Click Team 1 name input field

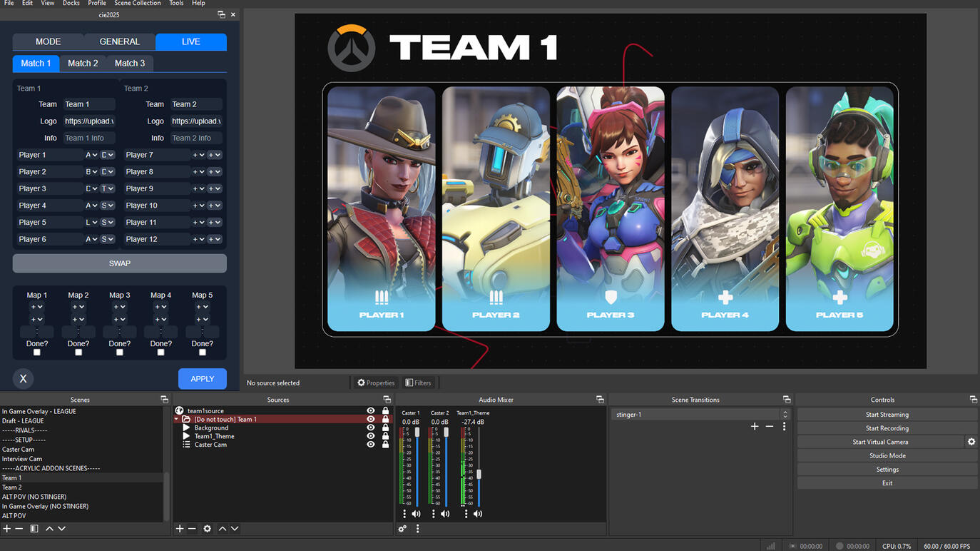(89, 104)
